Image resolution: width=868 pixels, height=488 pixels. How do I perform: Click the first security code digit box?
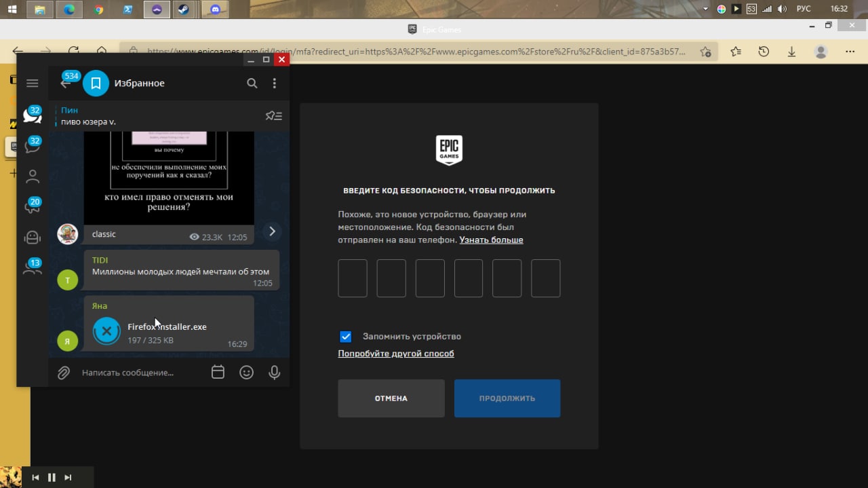point(353,278)
